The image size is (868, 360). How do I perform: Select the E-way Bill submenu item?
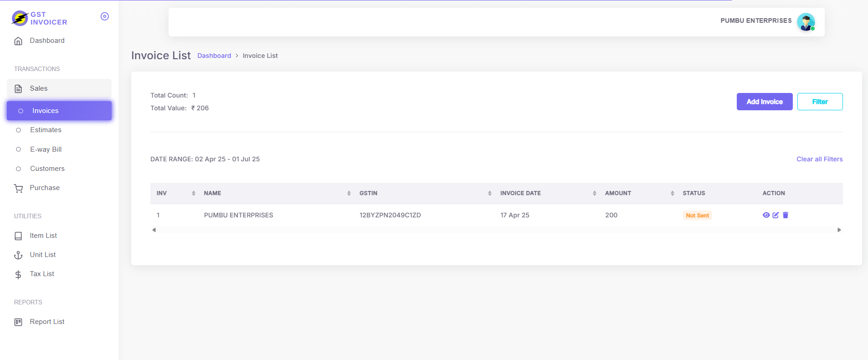point(46,149)
